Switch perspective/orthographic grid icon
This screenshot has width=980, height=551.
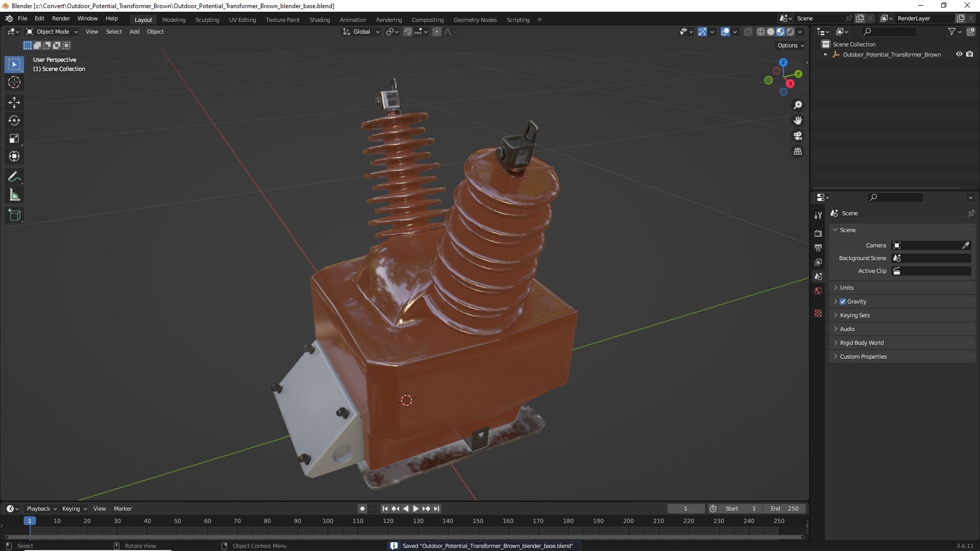(798, 152)
